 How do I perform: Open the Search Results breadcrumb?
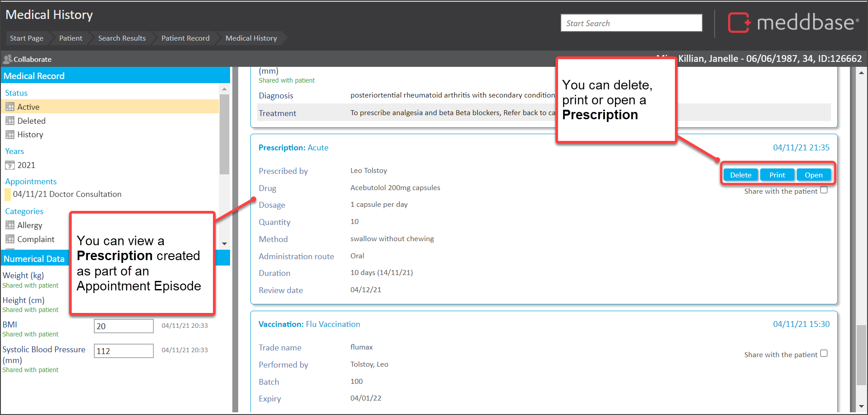click(122, 38)
